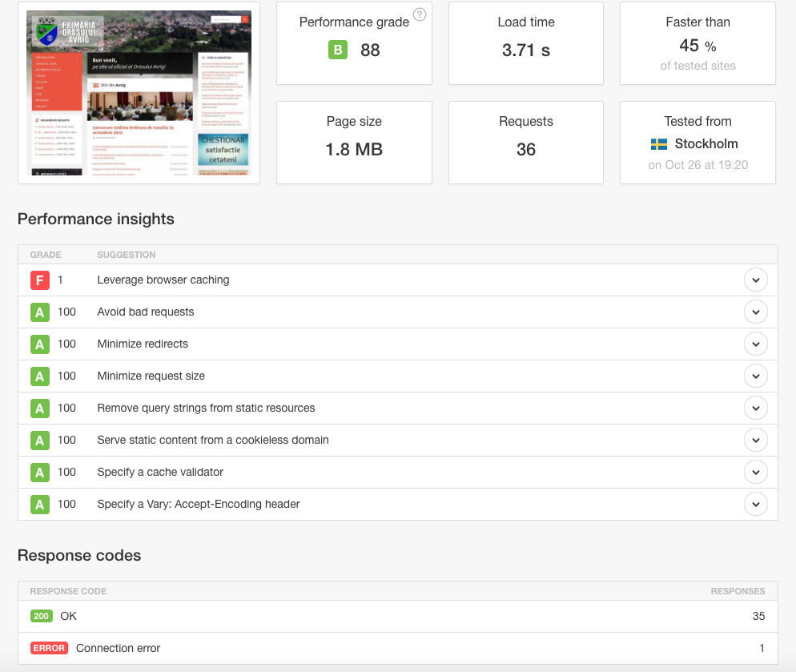
Task: Click the Specify a Vary: Accept-Encoding header text
Action: 199,505
